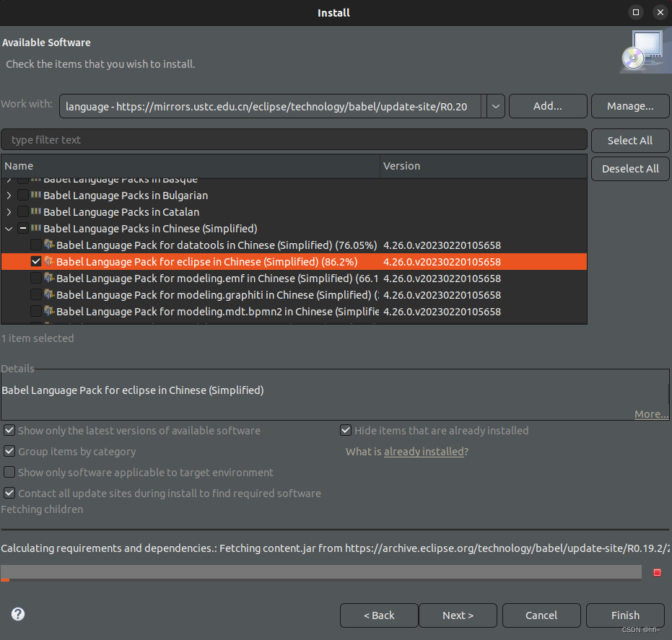Collapse Babel Language Packs in Chinese (Simplified)

point(9,228)
